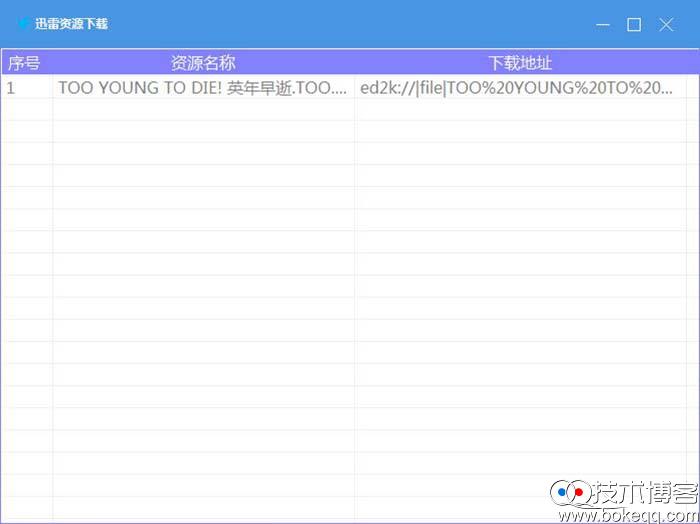Select the cell with sequence number 1
The height and width of the screenshot is (524, 700).
click(x=25, y=88)
